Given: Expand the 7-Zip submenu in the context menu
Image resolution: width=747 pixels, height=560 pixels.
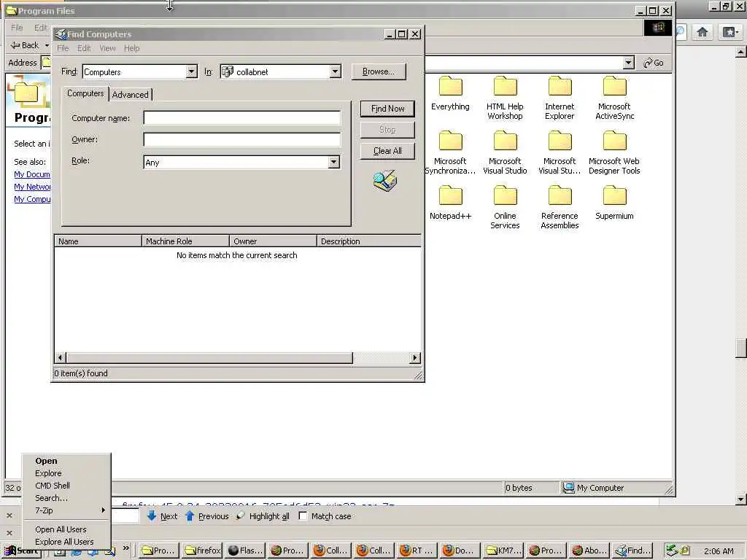Looking at the screenshot, I should [68, 510].
